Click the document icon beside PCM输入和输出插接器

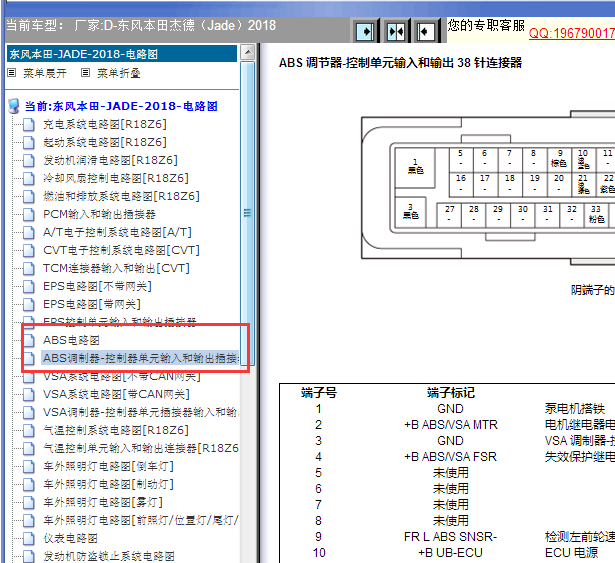[29, 215]
